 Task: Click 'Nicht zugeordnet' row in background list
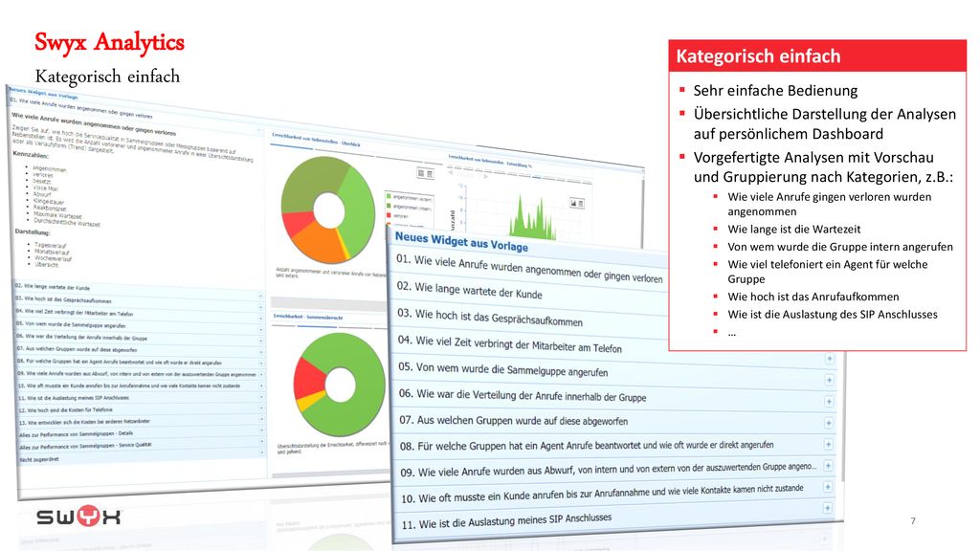point(38,459)
